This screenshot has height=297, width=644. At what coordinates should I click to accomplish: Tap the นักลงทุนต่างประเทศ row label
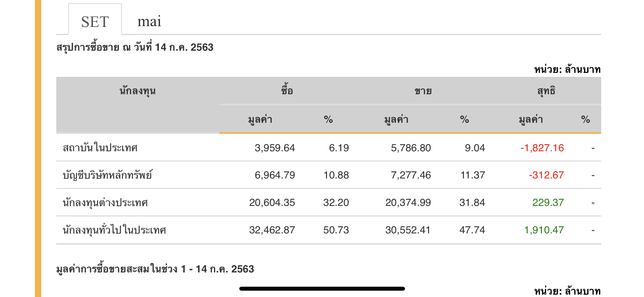105,203
